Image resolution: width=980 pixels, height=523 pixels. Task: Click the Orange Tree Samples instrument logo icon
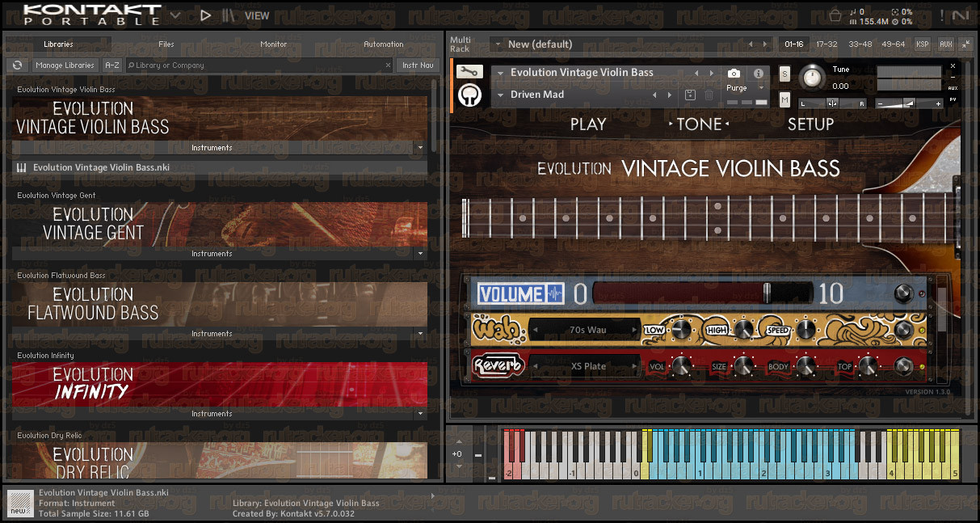(468, 95)
